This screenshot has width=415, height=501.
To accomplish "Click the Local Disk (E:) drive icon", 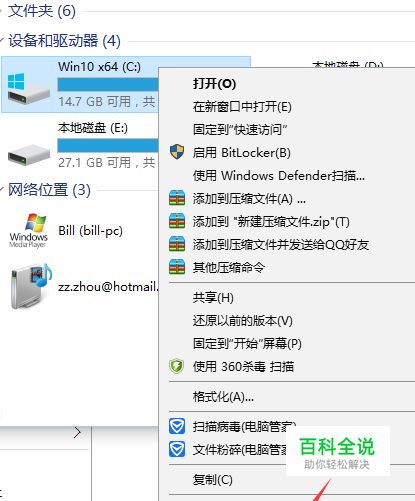I will click(29, 154).
